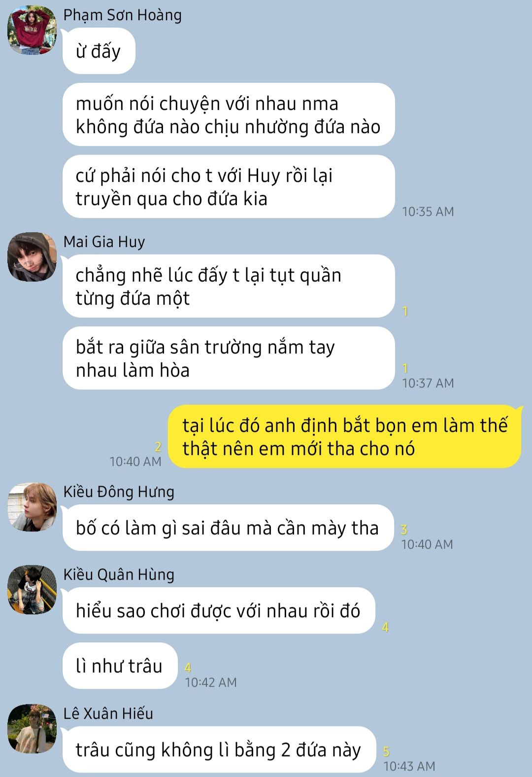532x777 pixels.
Task: Tap message starting "muốn nói chuyện với nhau"
Action: coord(229,114)
